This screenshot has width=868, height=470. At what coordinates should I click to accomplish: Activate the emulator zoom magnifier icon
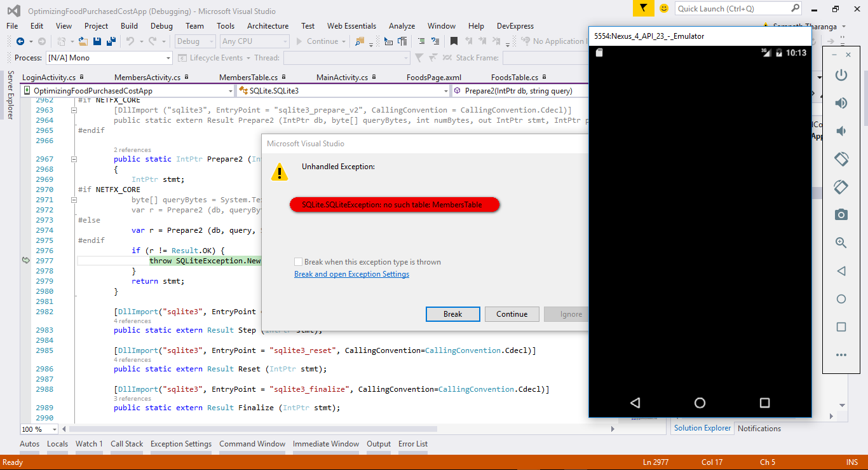(x=841, y=243)
